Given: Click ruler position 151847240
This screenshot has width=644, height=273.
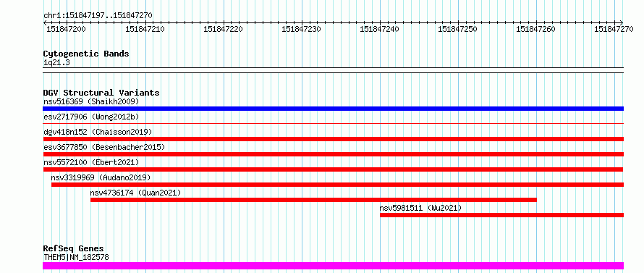Looking at the screenshot, I should click(379, 29).
